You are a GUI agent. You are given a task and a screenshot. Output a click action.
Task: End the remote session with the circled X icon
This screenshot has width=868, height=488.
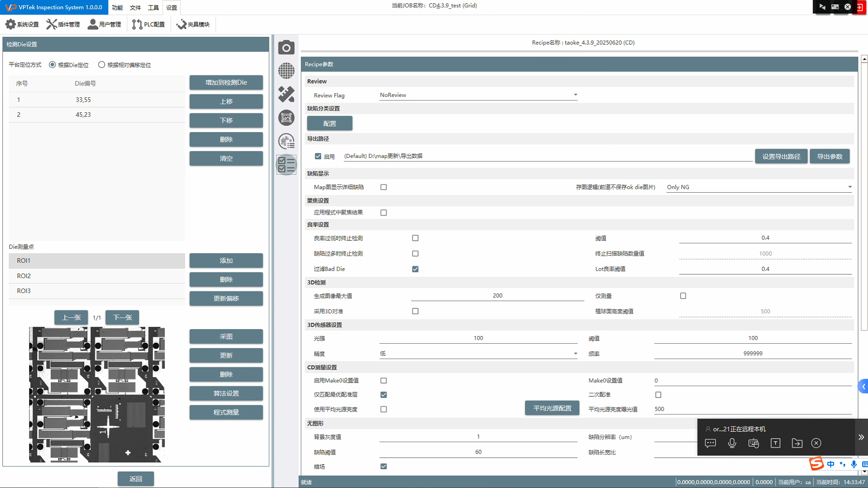click(x=816, y=443)
